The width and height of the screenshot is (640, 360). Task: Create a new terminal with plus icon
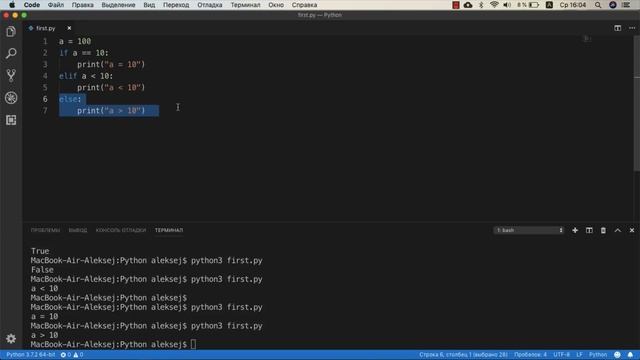(575, 230)
